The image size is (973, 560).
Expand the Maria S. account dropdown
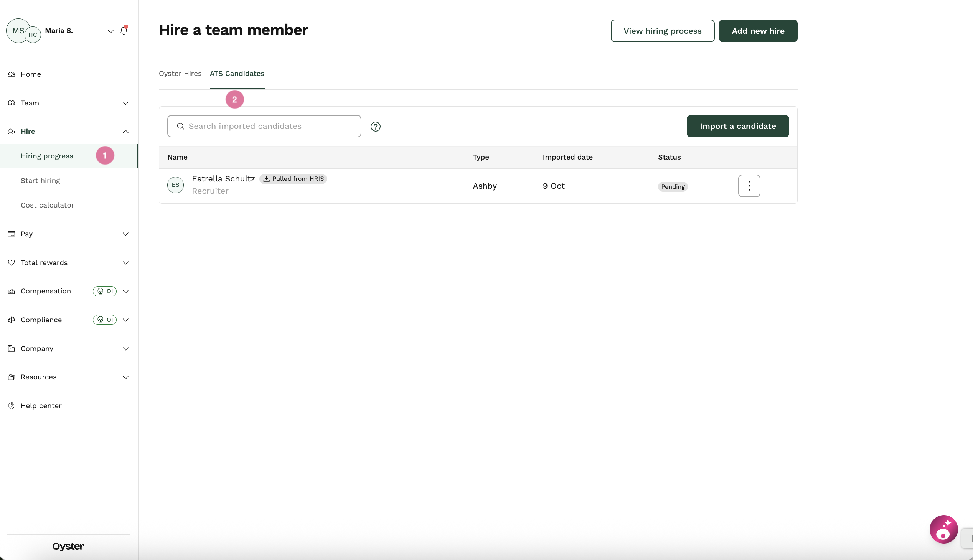[x=110, y=31]
